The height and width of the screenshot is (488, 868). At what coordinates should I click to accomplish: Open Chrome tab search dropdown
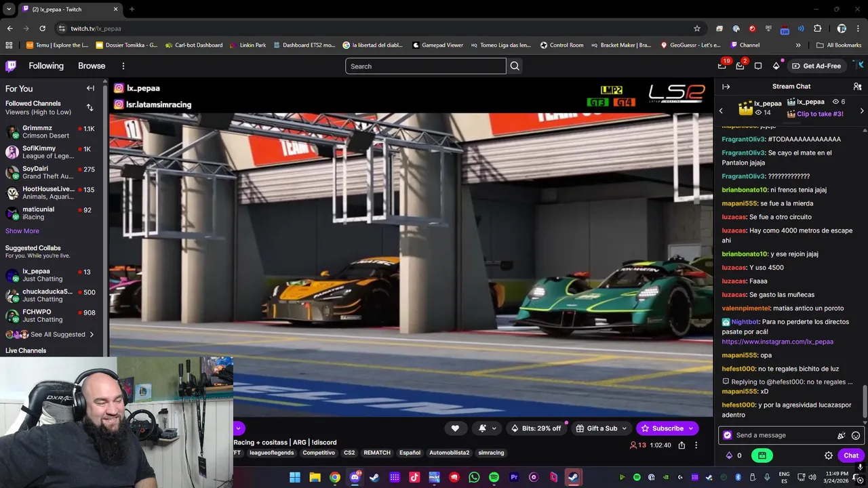pos(9,9)
